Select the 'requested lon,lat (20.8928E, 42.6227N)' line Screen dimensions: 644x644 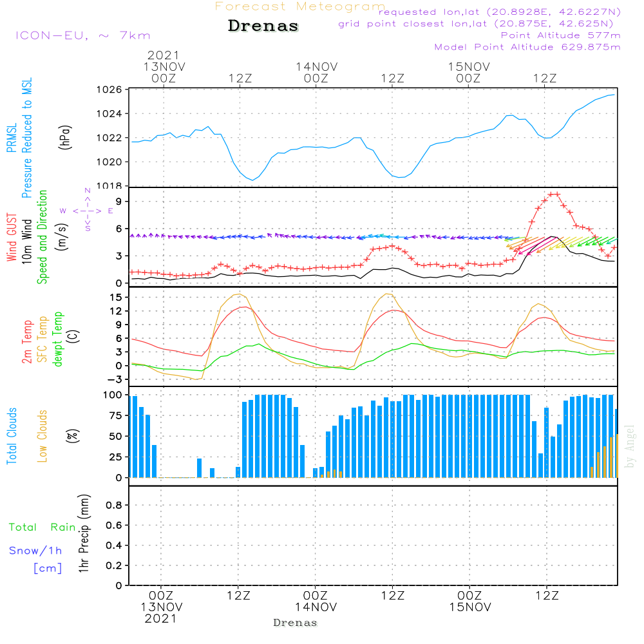click(x=500, y=12)
